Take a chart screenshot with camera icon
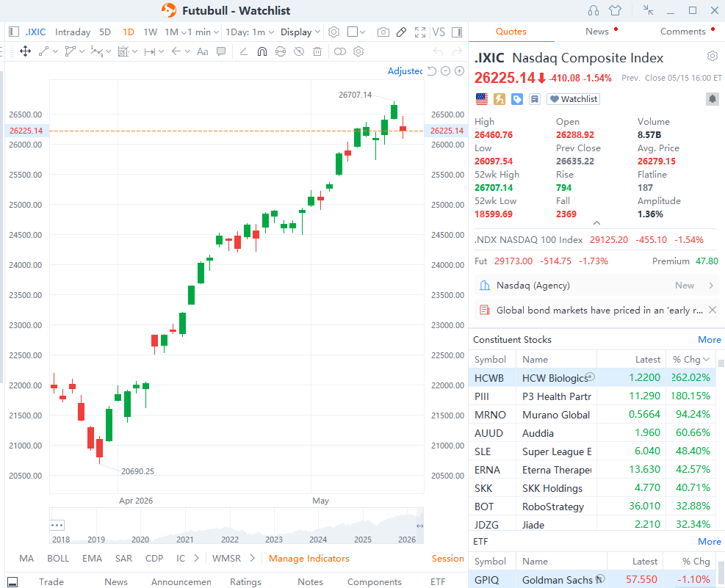This screenshot has height=588, width=725. 383,32
